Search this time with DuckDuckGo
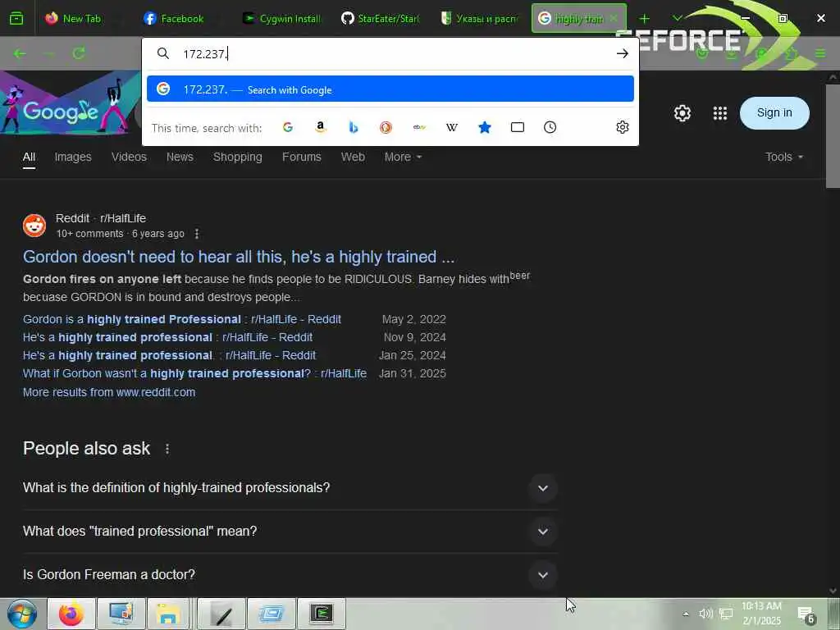The height and width of the screenshot is (630, 840). click(x=386, y=127)
